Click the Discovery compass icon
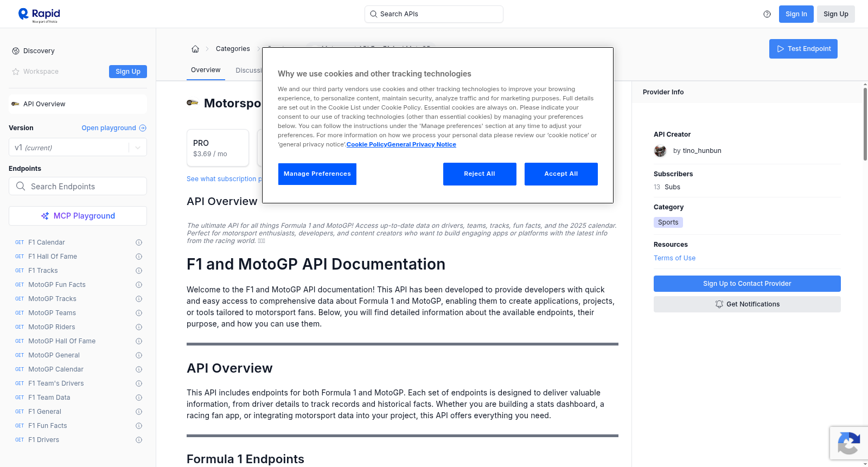 pyautogui.click(x=16, y=51)
